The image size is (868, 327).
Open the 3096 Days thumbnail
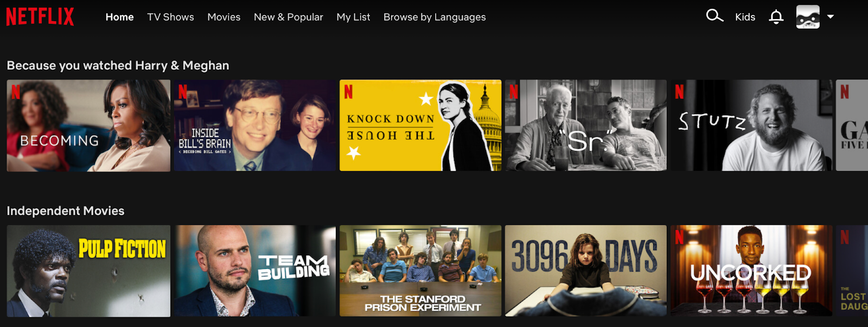[586, 271]
